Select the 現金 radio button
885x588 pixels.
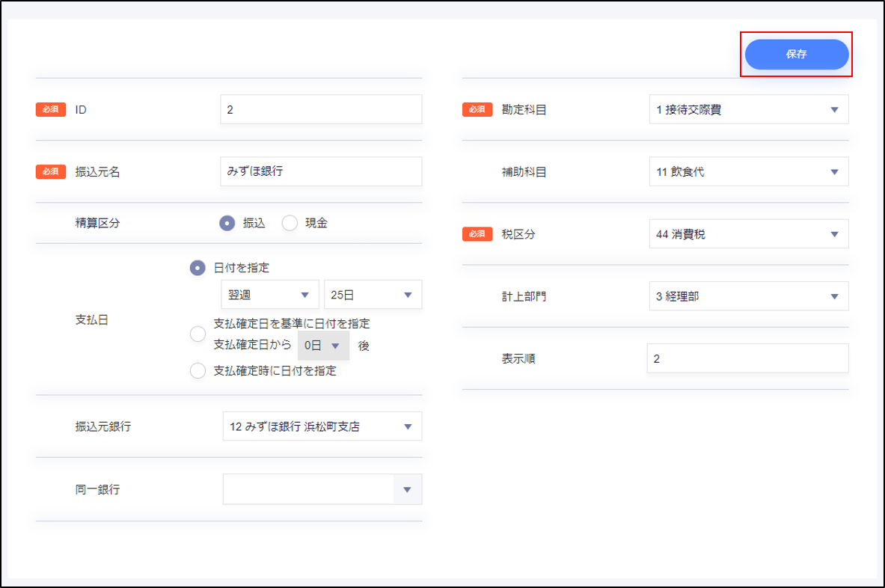(x=290, y=223)
